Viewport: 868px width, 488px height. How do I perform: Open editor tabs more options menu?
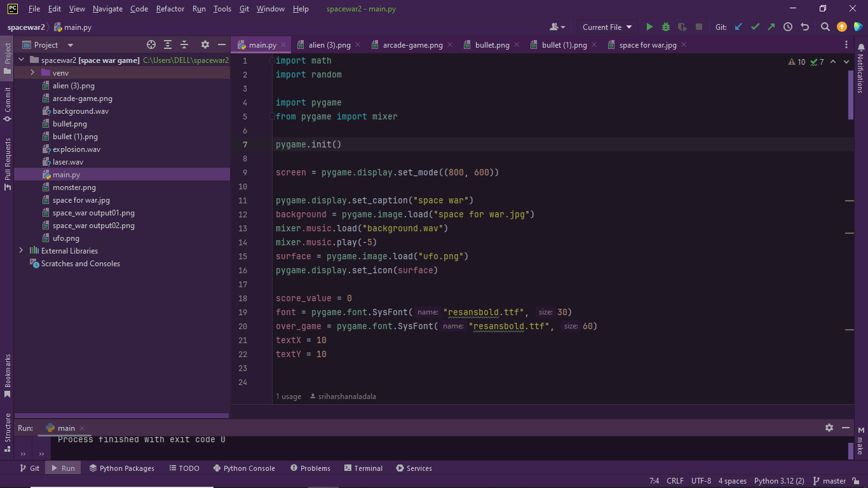pos(846,44)
